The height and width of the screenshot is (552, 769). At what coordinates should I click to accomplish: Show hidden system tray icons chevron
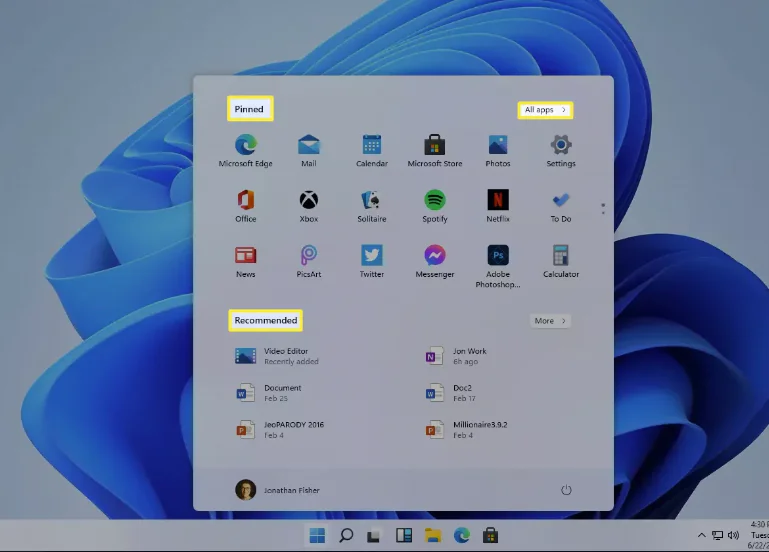coord(702,535)
